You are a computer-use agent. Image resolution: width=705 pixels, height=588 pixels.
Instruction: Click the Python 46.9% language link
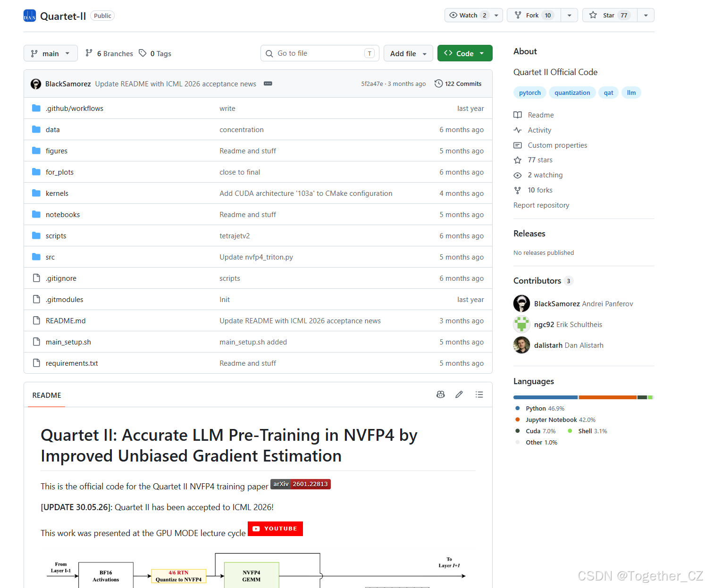pyautogui.click(x=545, y=408)
